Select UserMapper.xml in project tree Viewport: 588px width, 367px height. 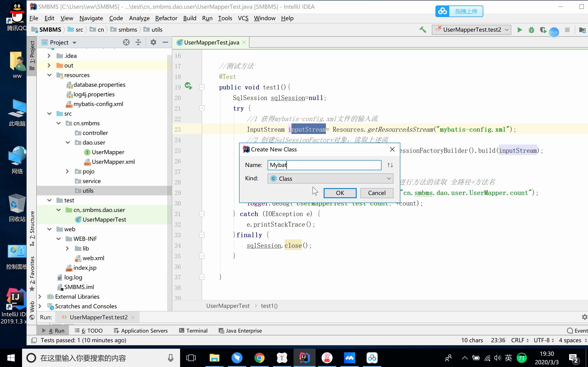113,161
